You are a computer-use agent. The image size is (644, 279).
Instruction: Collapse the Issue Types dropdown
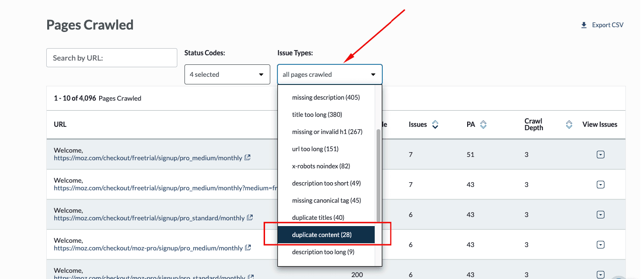(x=329, y=74)
